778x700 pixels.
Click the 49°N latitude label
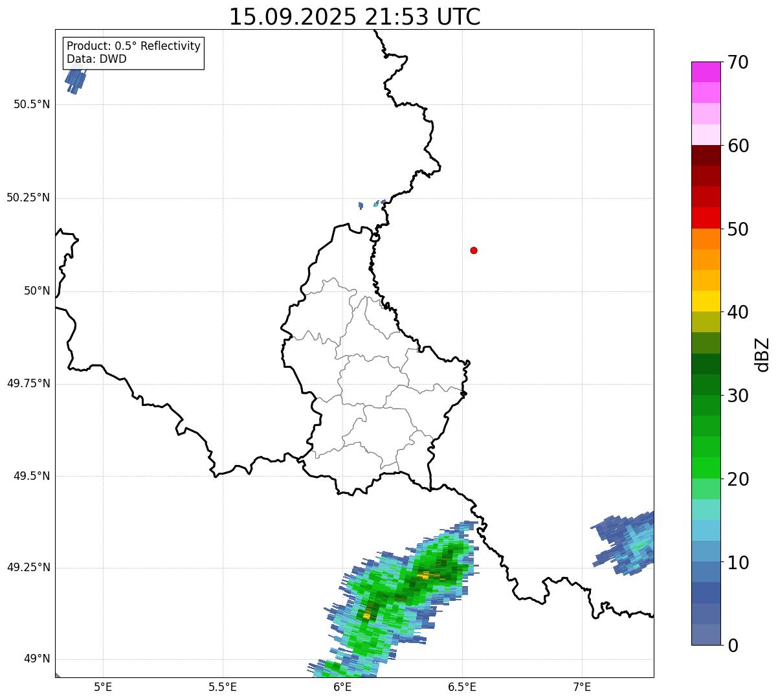37,659
